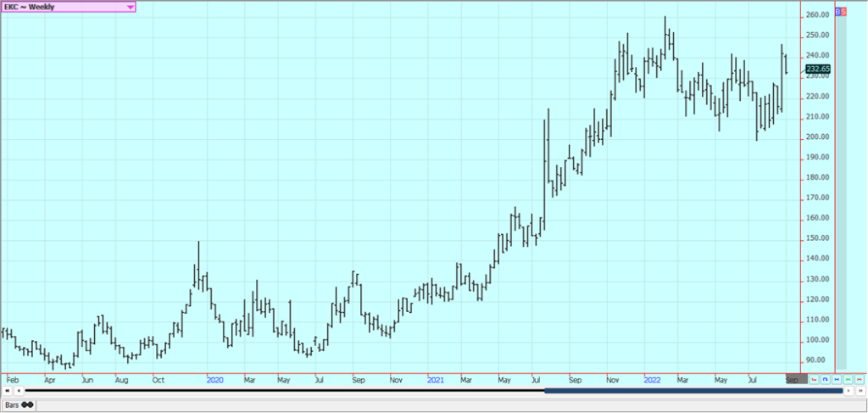This screenshot has width=868, height=413.
Task: Click the Feb label at the axis start
Action: 13,380
